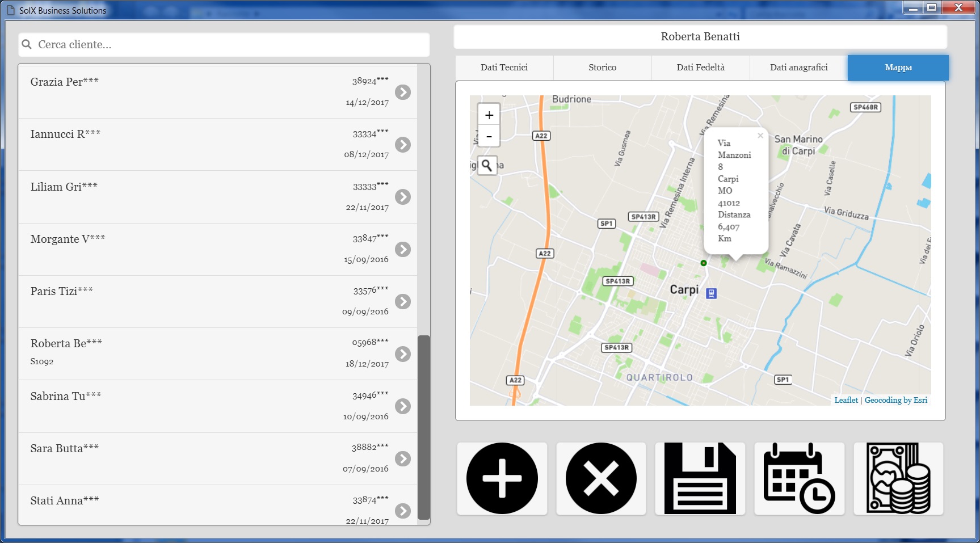The image size is (980, 543).
Task: Close the Via Manzoni address popup
Action: [x=760, y=136]
